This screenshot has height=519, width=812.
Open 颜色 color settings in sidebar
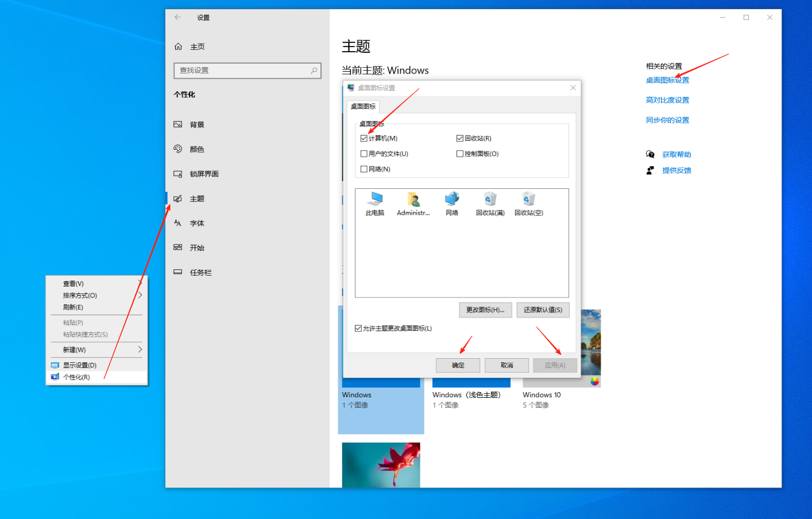(197, 149)
